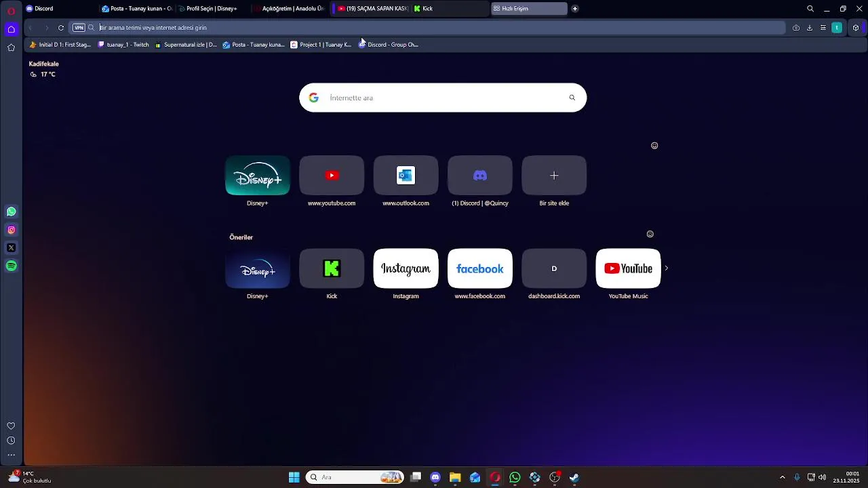Open the teal profile avatar button

837,28
